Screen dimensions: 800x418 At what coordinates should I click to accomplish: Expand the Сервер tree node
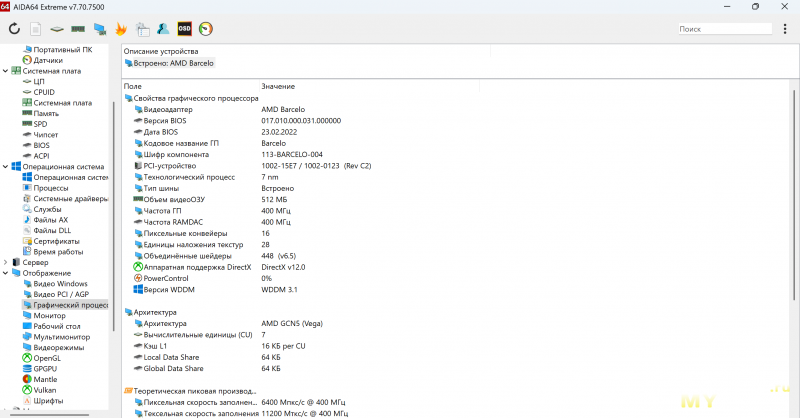click(6, 262)
